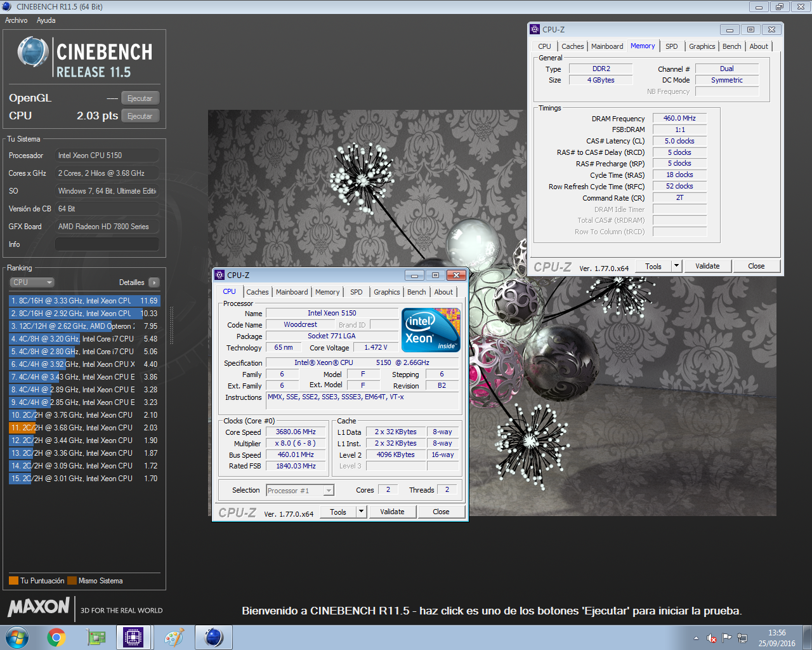This screenshot has width=812, height=650.
Task: Switch to Graphics tab in Memory CPU-Z window
Action: pos(702,46)
